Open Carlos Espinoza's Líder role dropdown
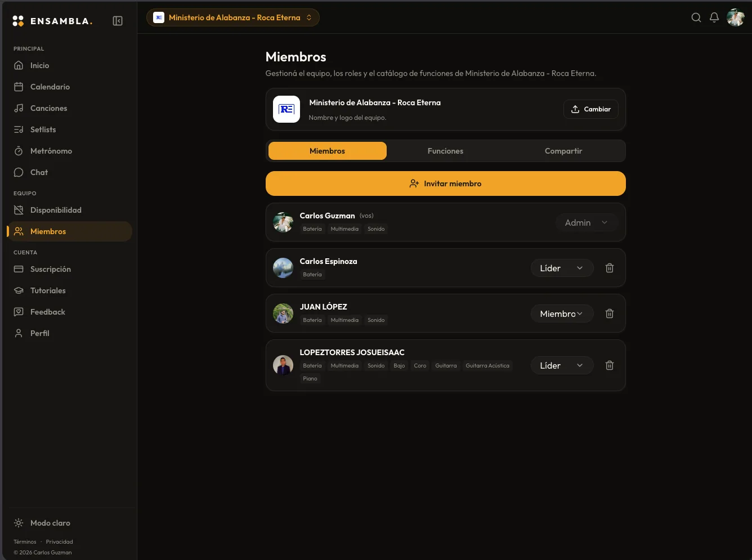752x560 pixels. point(562,268)
